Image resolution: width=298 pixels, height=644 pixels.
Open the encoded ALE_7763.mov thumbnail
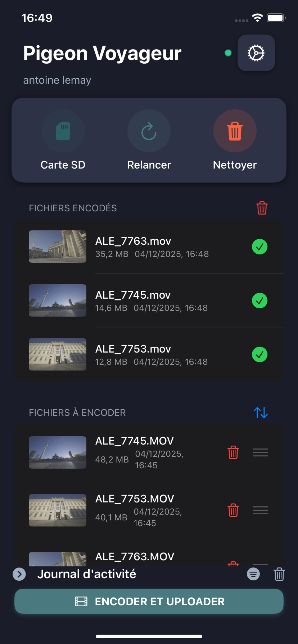pos(58,247)
